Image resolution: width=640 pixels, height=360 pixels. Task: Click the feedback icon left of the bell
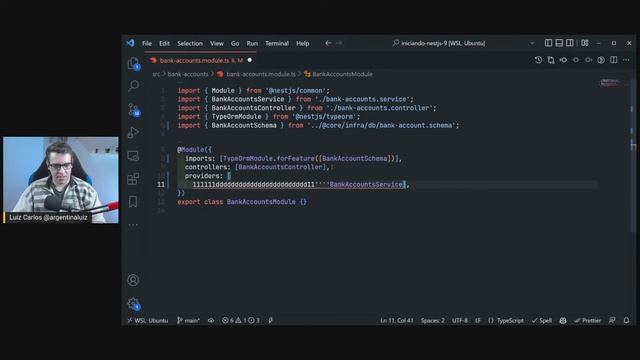[x=612, y=320]
